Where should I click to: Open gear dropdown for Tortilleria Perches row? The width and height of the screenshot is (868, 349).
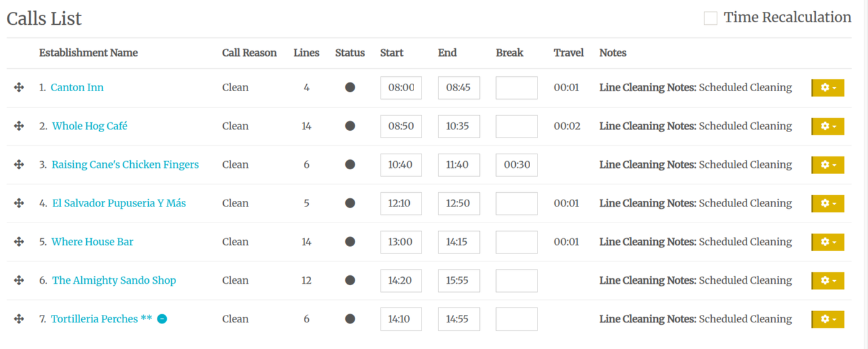828,319
